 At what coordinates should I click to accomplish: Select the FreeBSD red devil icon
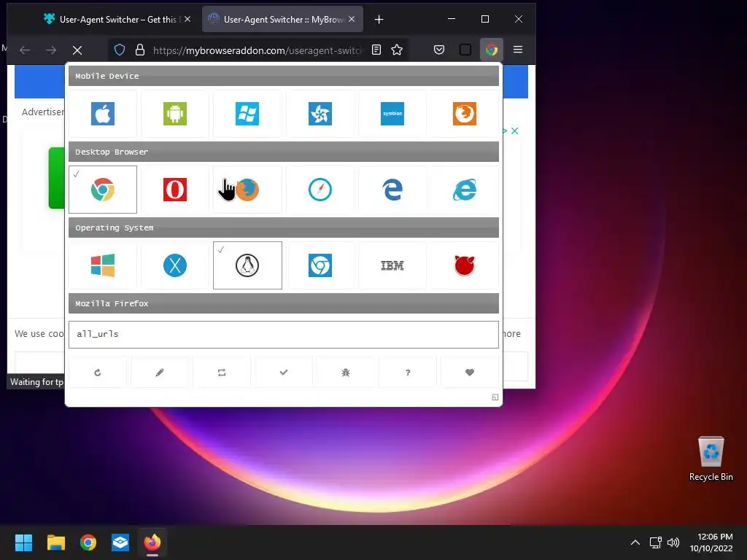(x=465, y=265)
